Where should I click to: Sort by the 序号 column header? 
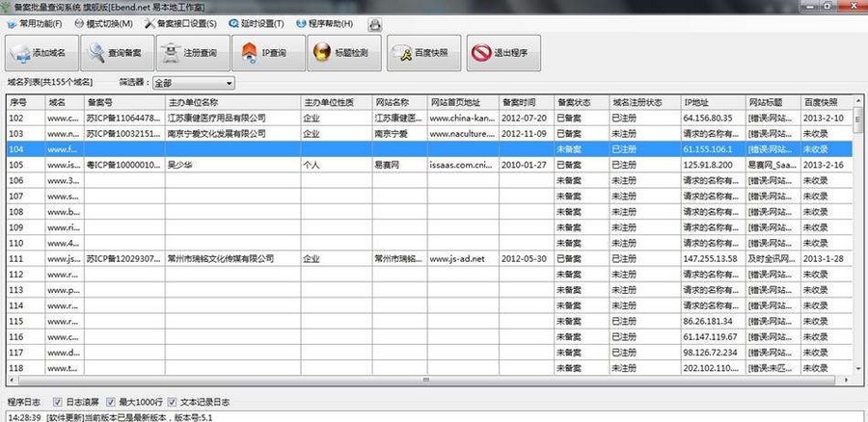tap(26, 103)
